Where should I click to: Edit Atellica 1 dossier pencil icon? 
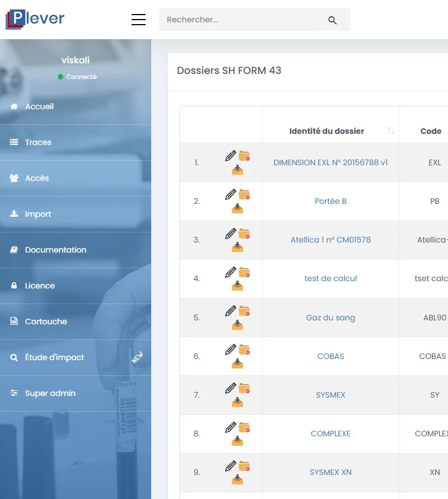pos(230,234)
